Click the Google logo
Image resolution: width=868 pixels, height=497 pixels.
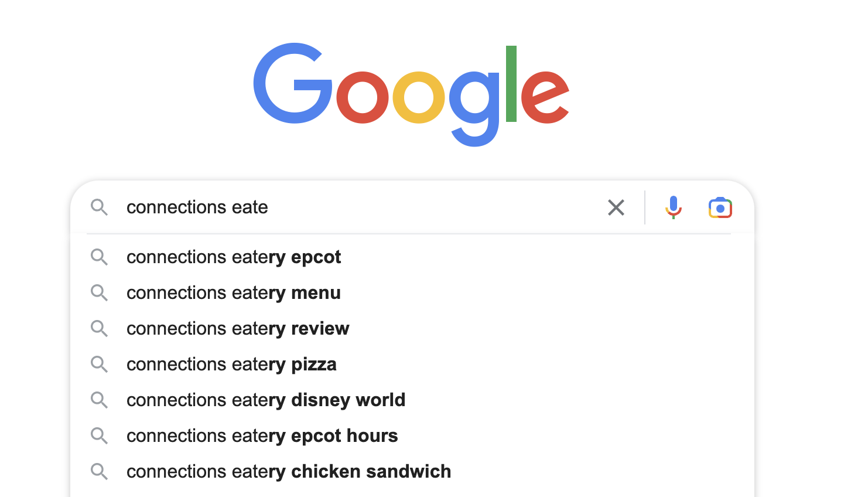411,94
